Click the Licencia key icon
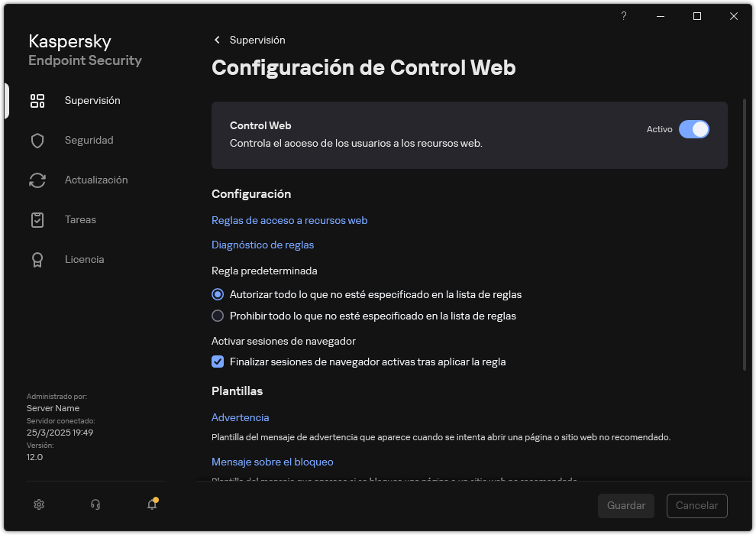The image size is (756, 535). click(x=37, y=259)
